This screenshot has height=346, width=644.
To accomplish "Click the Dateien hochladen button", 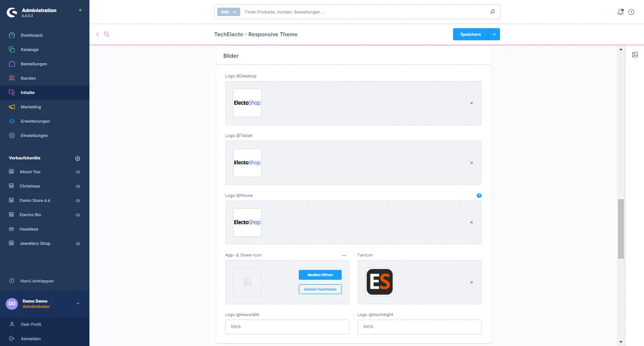I will click(x=320, y=289).
